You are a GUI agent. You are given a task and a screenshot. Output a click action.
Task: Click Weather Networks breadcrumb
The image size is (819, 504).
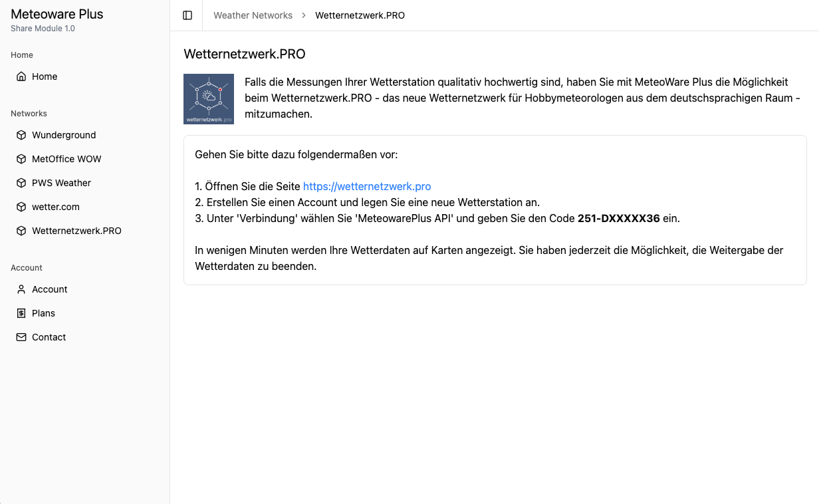point(253,15)
